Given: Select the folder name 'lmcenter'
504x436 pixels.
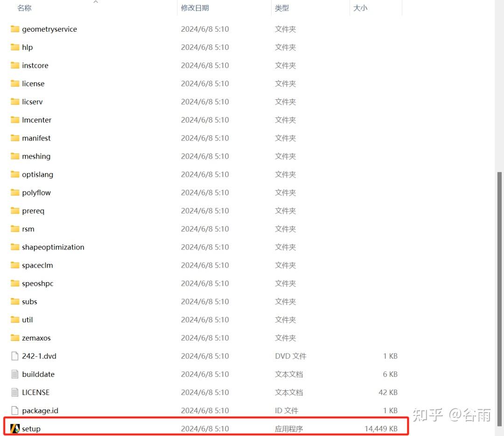Looking at the screenshot, I should [37, 120].
